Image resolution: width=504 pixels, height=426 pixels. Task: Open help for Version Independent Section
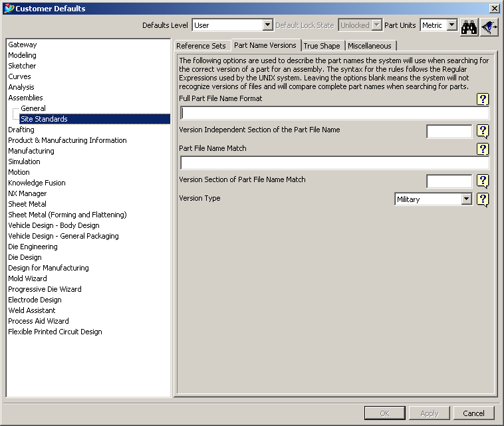point(483,131)
